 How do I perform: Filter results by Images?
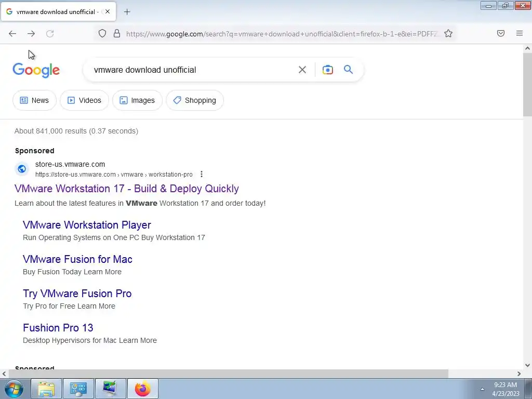(137, 100)
